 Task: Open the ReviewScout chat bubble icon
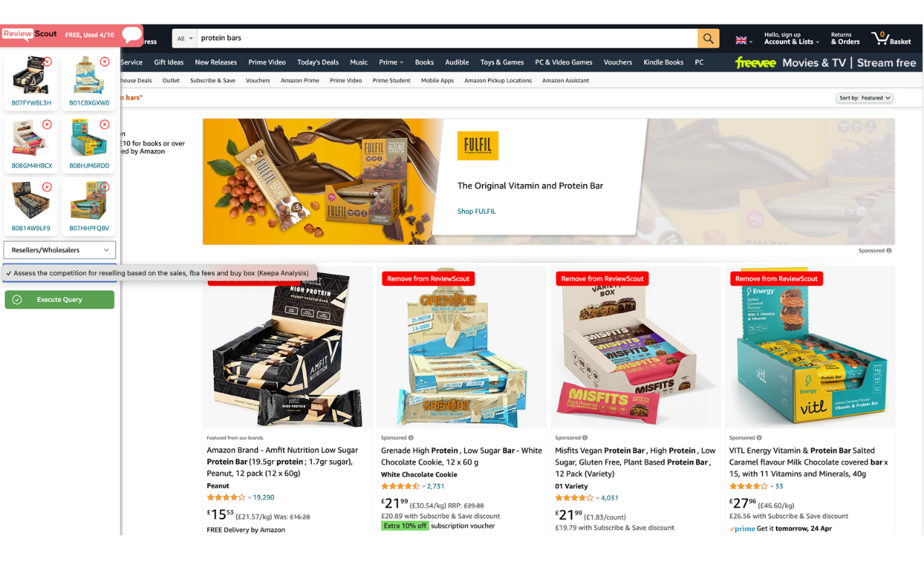click(132, 34)
